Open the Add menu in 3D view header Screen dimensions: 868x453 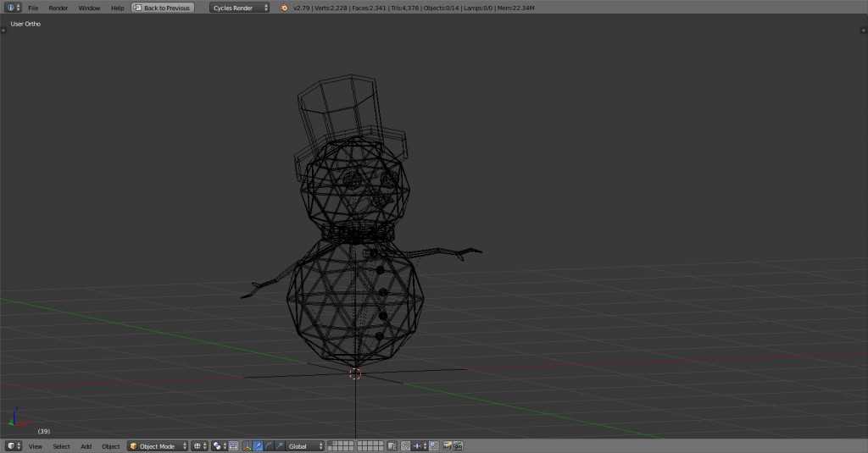click(86, 446)
